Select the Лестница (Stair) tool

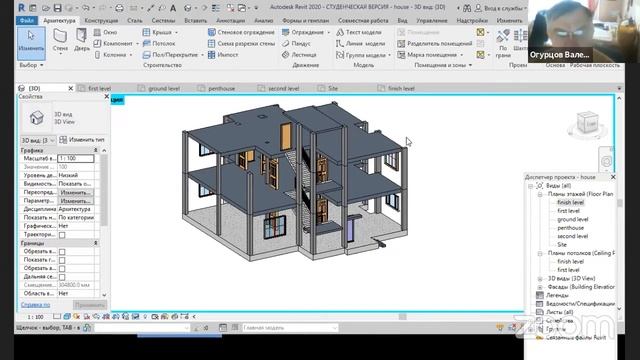(299, 55)
